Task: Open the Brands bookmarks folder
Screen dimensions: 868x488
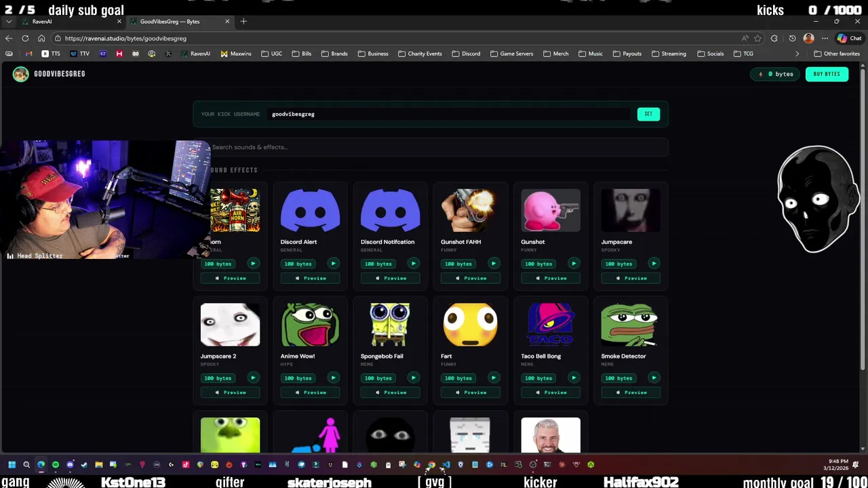Action: pos(334,54)
